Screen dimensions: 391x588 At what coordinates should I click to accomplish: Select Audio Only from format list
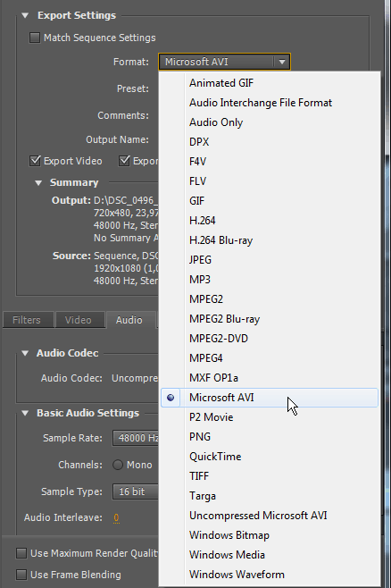coord(270,122)
